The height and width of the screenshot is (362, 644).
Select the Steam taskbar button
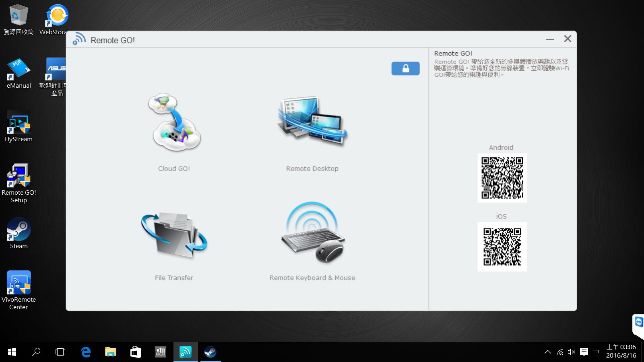(x=210, y=352)
